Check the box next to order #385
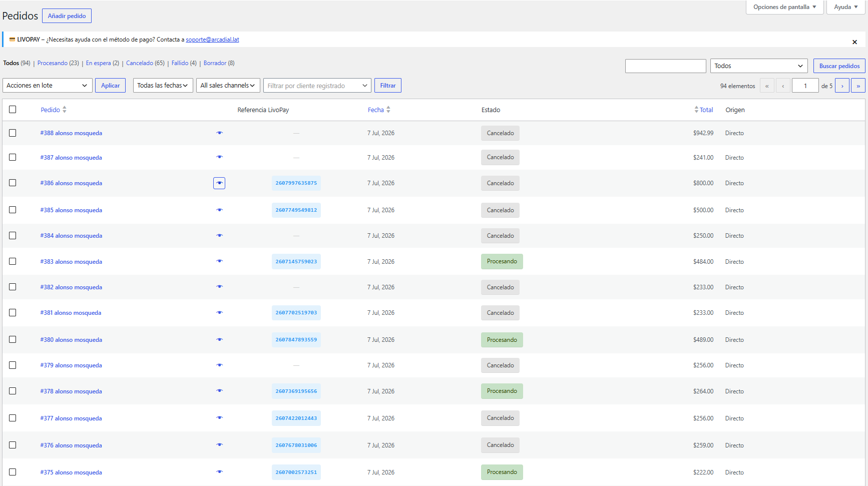The height and width of the screenshot is (486, 868). 13,210
